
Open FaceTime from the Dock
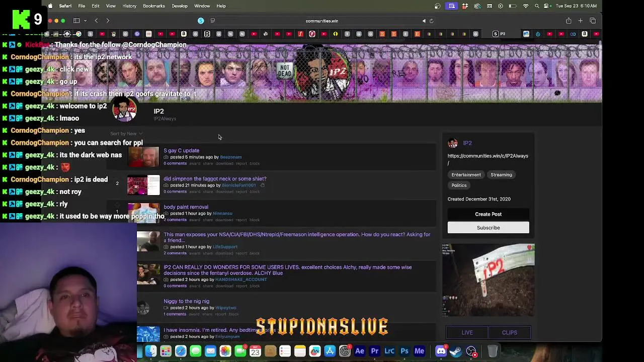click(240, 351)
